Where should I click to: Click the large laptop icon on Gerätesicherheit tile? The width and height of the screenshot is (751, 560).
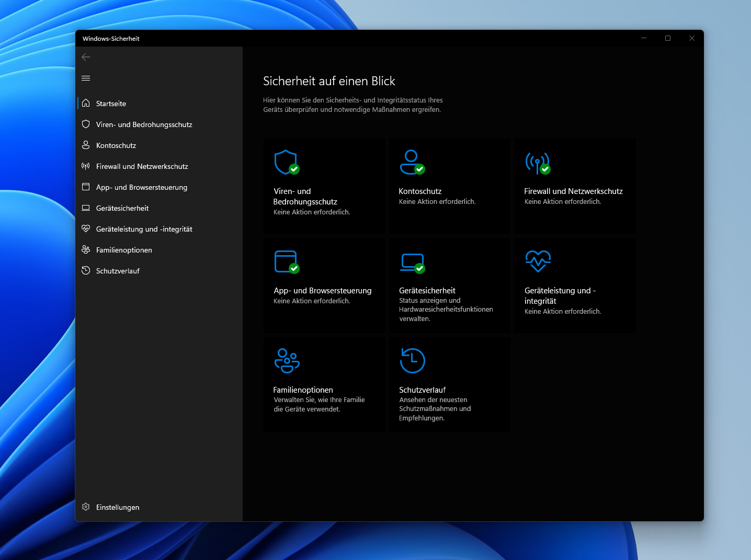412,263
